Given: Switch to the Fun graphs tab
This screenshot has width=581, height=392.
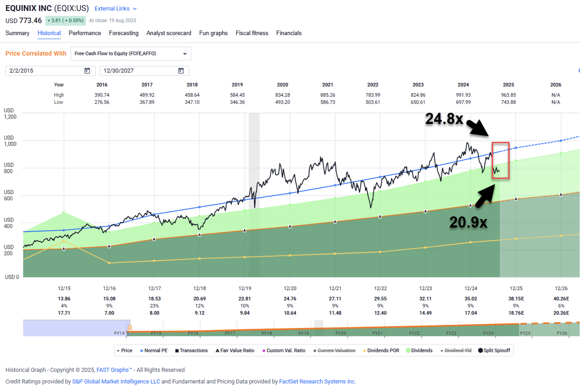Looking at the screenshot, I should pos(213,33).
